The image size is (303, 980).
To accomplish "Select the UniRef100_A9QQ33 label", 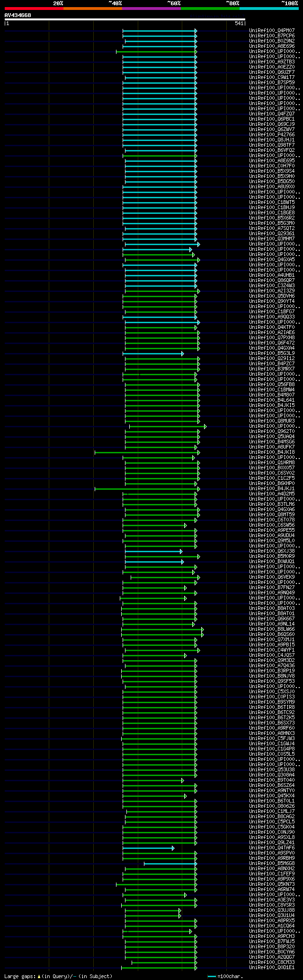I will pyautogui.click(x=272, y=317).
